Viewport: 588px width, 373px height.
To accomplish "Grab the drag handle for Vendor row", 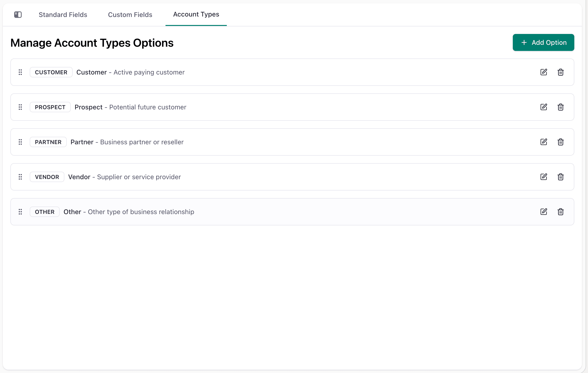I will coord(20,177).
